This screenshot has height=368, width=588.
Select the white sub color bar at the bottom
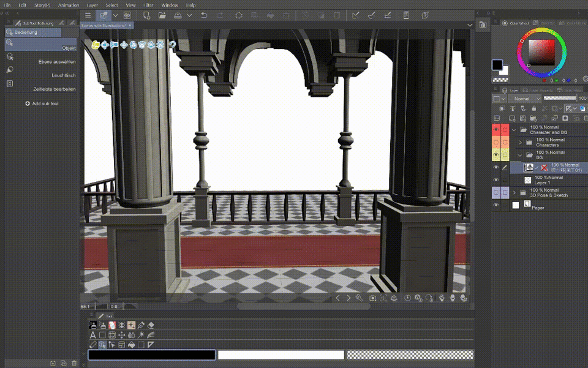coord(281,355)
